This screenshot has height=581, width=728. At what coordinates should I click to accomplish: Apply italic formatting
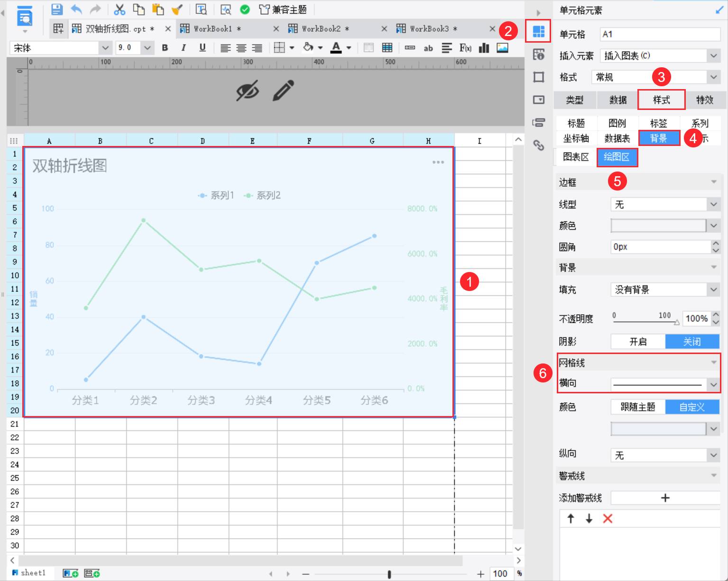point(184,48)
